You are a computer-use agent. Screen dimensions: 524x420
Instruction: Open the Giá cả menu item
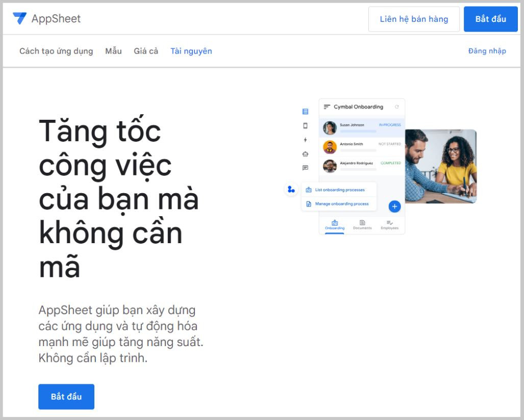tap(146, 51)
